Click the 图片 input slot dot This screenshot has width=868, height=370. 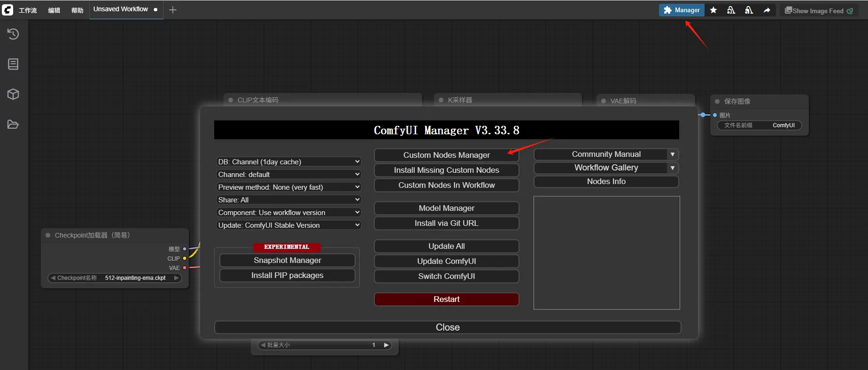pos(715,115)
